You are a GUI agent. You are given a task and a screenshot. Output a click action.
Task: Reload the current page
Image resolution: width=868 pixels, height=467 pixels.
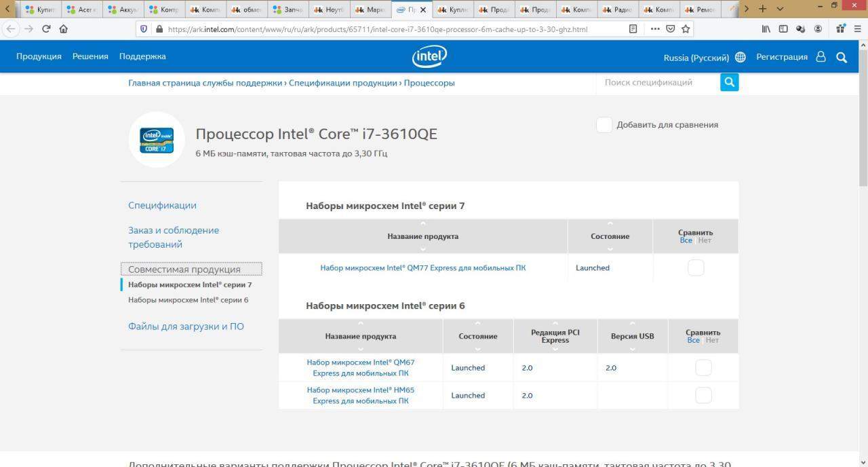pos(46,29)
